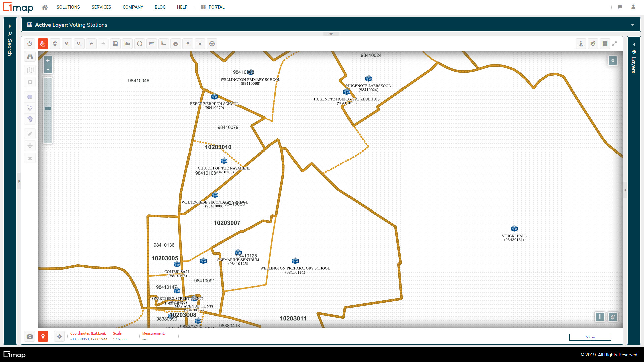Click the pencil edit tool
Viewport: 644px width, 362px height.
[30, 134]
